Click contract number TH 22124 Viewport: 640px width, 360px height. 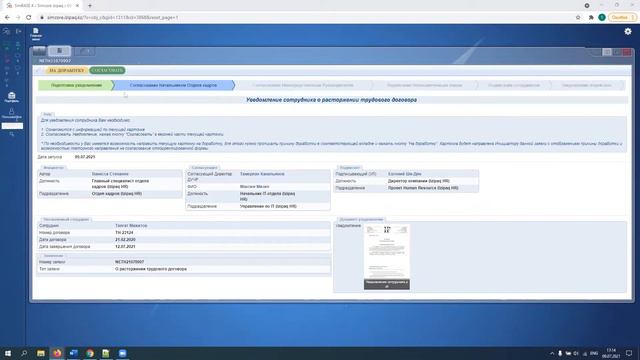pyautogui.click(x=124, y=233)
